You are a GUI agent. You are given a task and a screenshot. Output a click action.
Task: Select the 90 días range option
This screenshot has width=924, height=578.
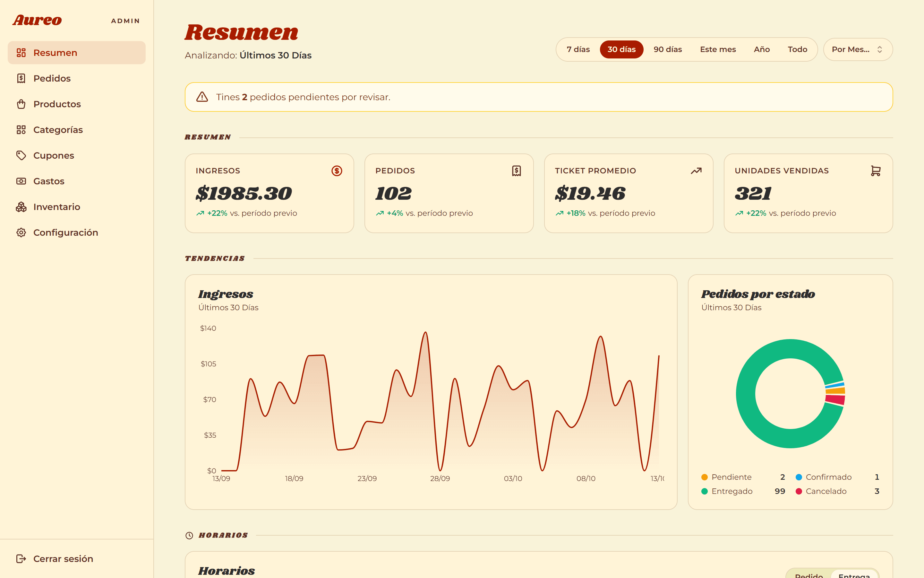pyautogui.click(x=668, y=49)
